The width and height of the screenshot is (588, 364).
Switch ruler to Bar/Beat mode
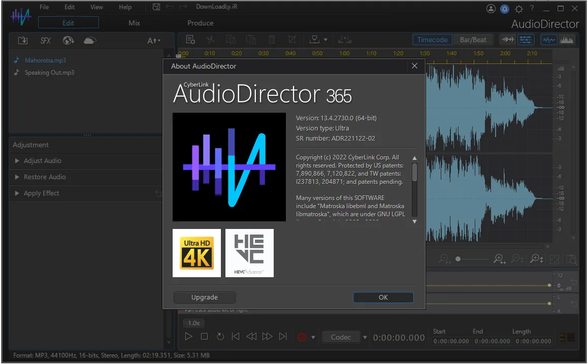click(x=473, y=40)
